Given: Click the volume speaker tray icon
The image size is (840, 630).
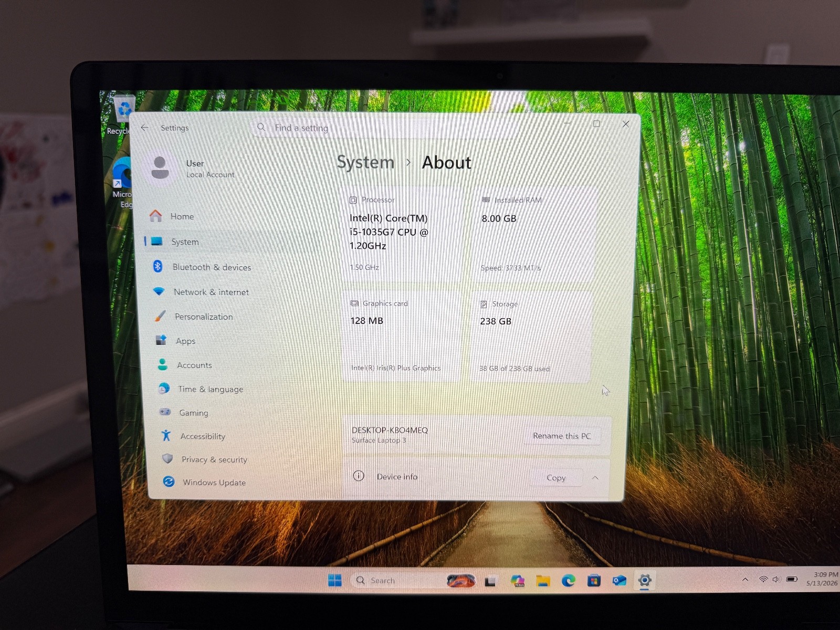Looking at the screenshot, I should click(x=776, y=579).
